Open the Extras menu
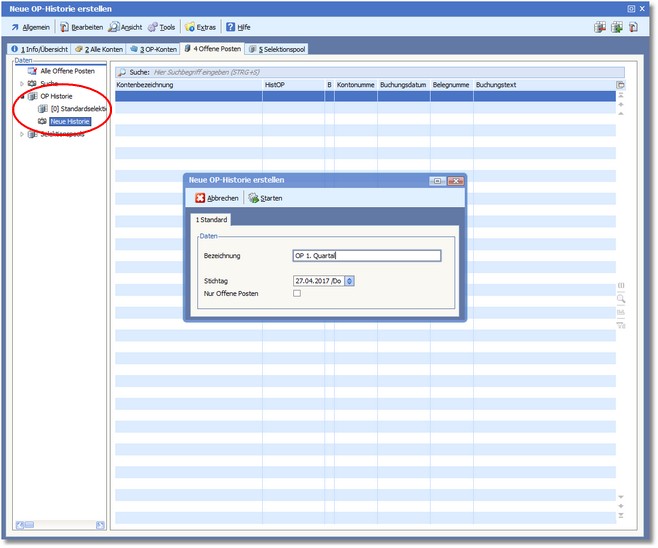Screen dimensions: 658x548 (x=200, y=27)
